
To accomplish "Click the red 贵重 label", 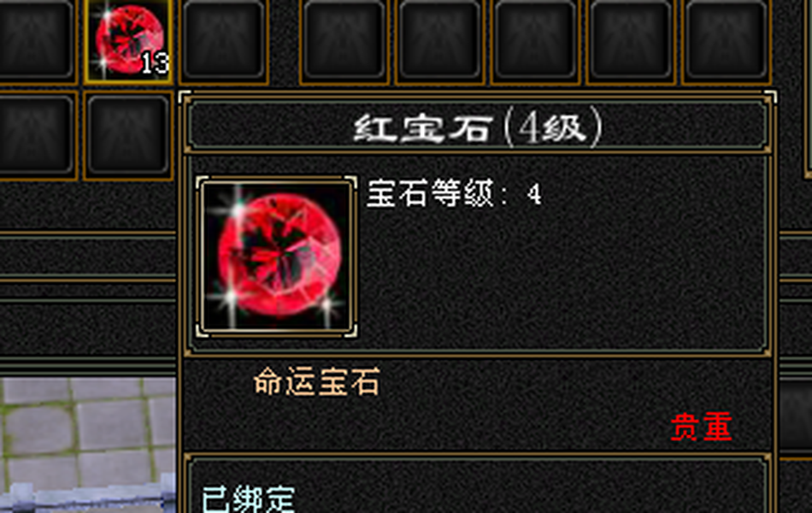I will coord(701,427).
